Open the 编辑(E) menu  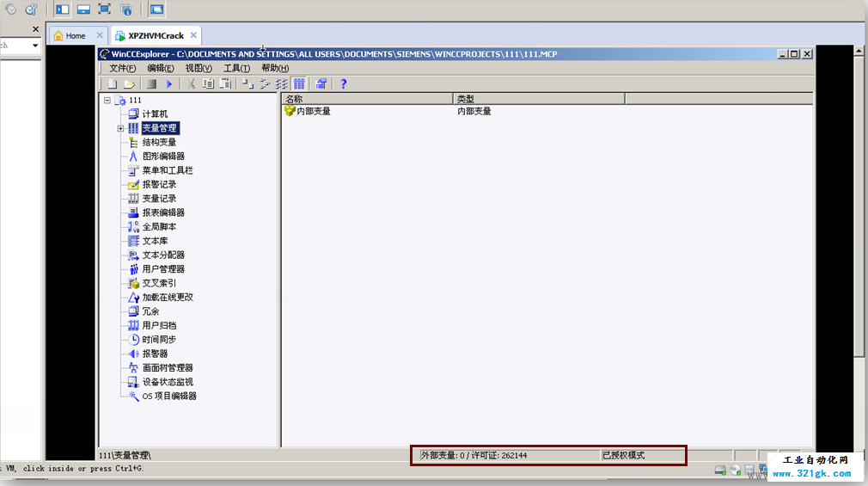[x=161, y=68]
